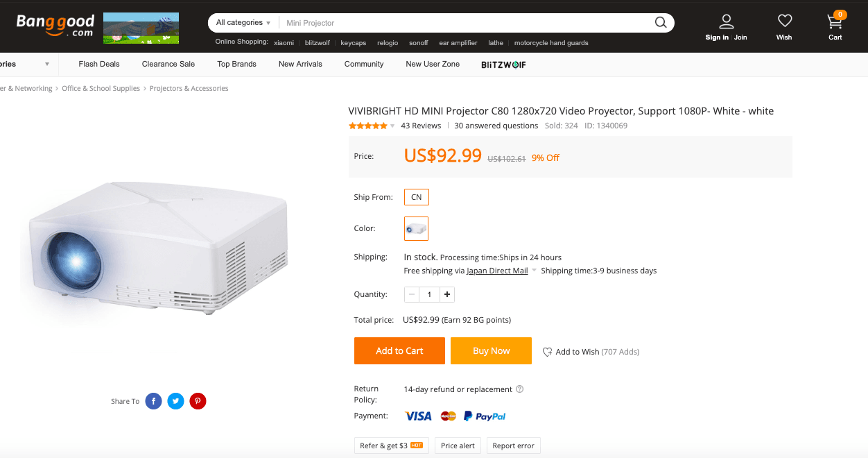Image resolution: width=868 pixels, height=458 pixels.
Task: Share the product on Twitter
Action: click(175, 401)
